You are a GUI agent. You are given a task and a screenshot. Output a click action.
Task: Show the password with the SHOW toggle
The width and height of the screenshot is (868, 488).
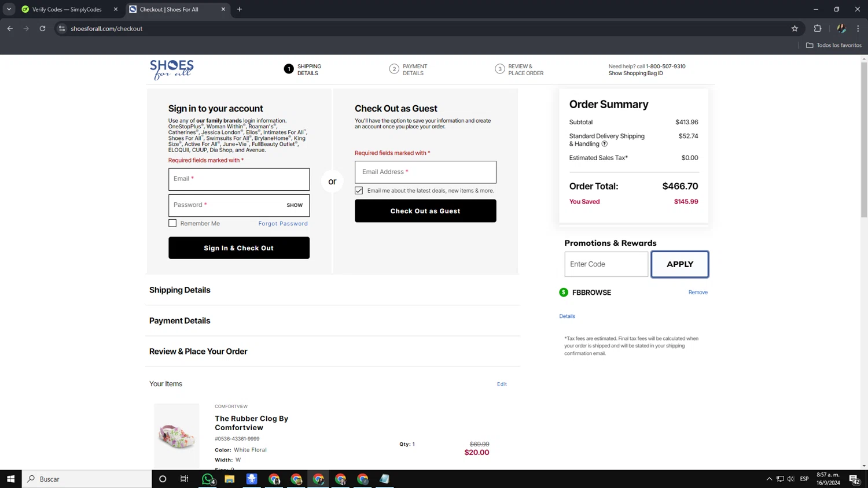pos(295,205)
